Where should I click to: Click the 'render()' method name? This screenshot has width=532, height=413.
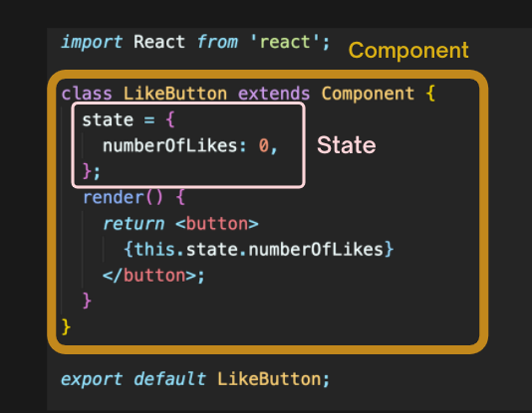(124, 197)
